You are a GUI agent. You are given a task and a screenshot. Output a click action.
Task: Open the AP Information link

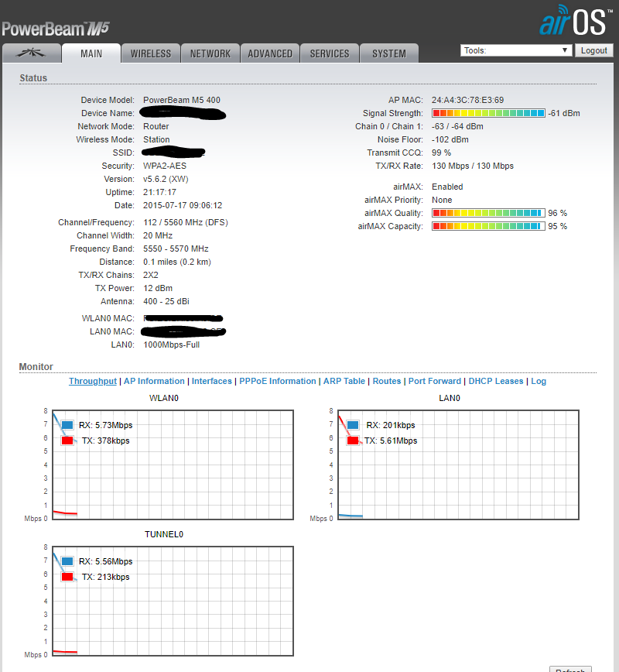[154, 381]
